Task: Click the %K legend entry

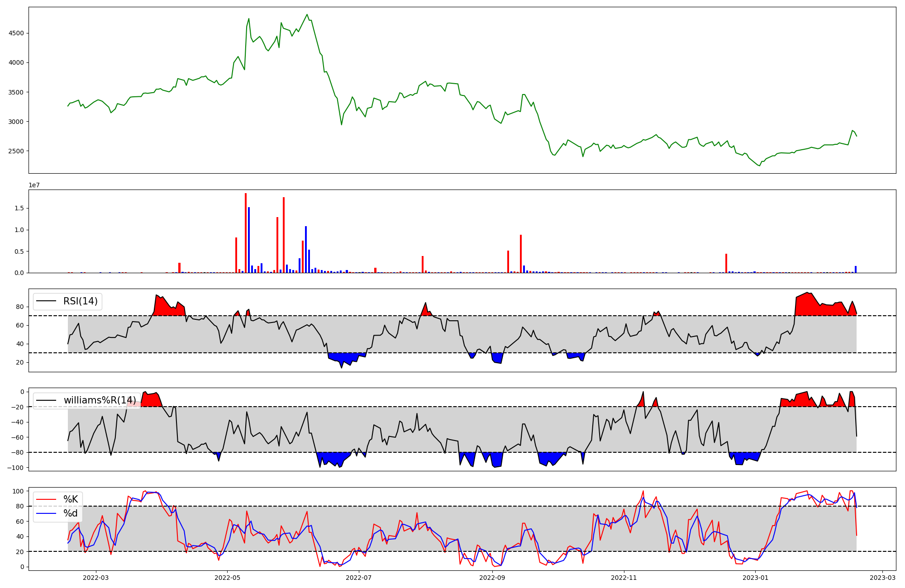Action: [71, 499]
